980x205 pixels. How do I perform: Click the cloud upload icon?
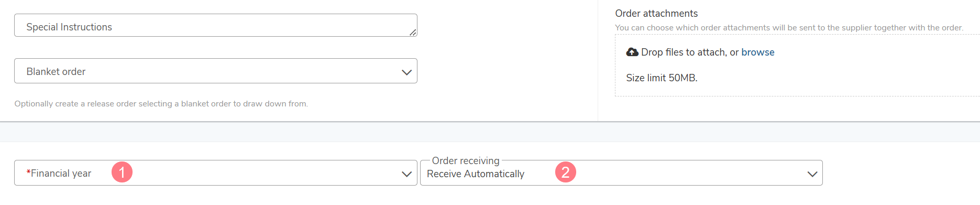[632, 52]
